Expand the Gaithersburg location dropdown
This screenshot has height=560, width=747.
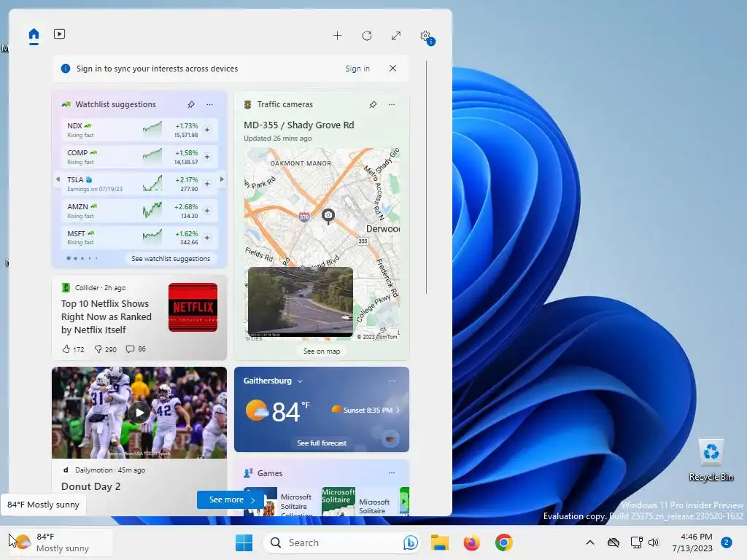coord(300,381)
